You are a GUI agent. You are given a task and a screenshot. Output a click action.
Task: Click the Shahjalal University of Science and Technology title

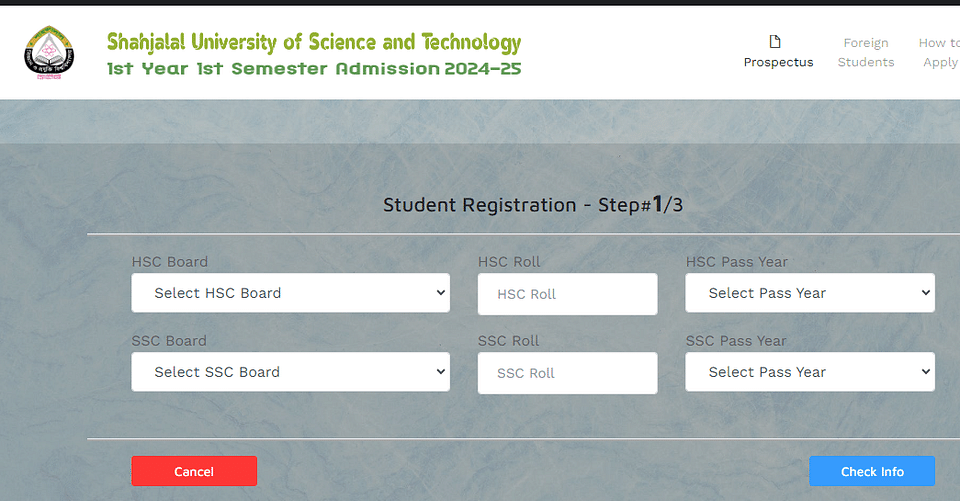tap(313, 42)
